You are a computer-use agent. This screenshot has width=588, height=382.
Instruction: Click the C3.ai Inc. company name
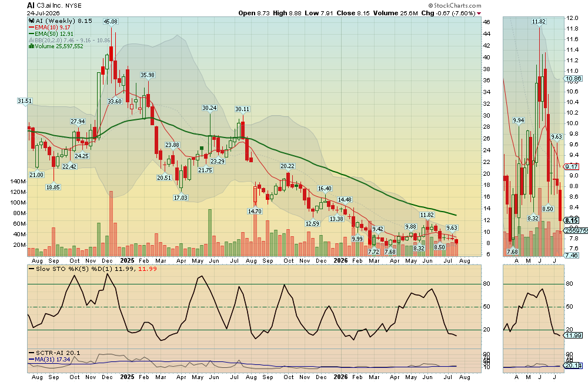point(50,5)
